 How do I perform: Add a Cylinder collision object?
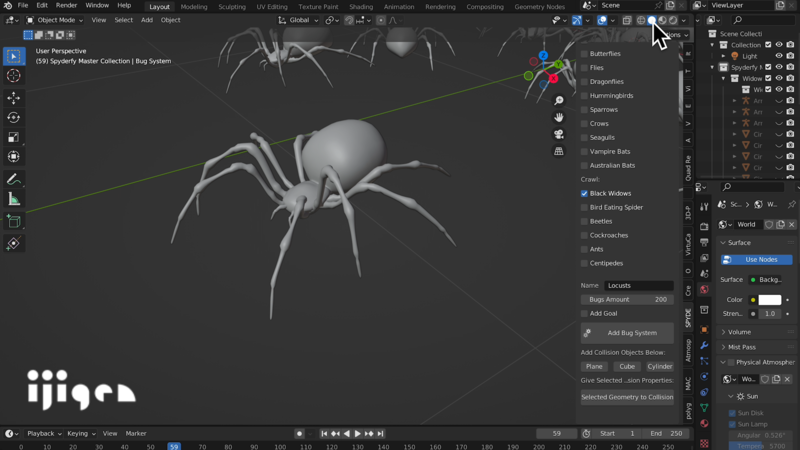660,367
